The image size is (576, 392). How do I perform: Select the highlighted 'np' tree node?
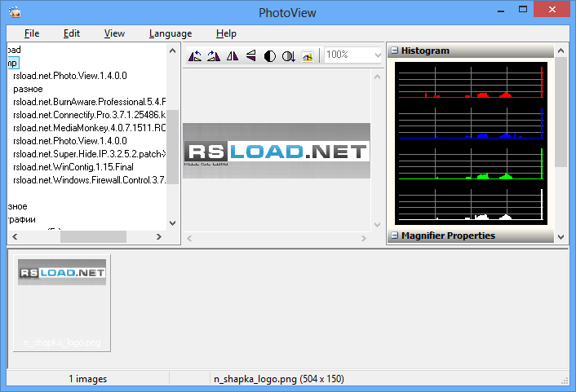coord(13,63)
